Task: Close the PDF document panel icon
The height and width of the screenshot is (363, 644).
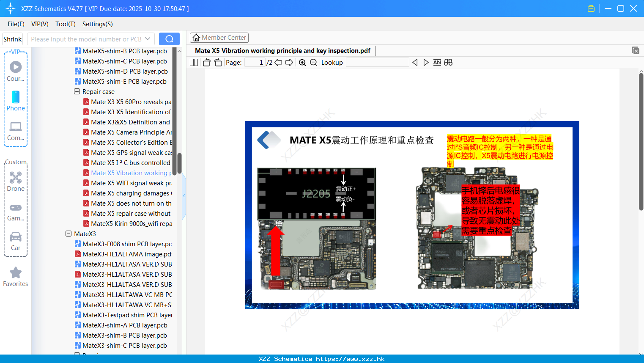Action: [x=636, y=50]
